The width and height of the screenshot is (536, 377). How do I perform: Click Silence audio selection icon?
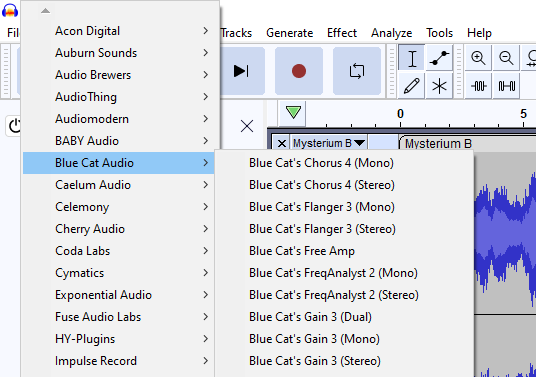coord(506,85)
